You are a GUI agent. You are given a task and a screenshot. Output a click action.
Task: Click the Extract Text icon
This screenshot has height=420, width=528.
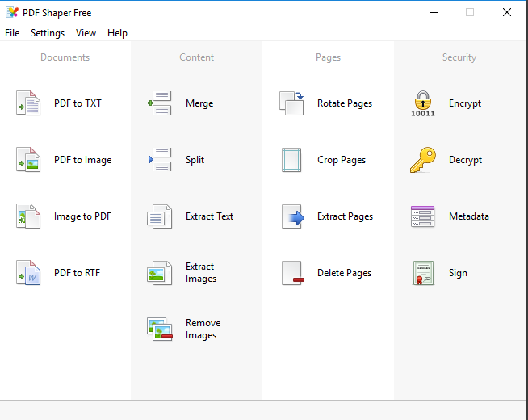click(x=160, y=216)
